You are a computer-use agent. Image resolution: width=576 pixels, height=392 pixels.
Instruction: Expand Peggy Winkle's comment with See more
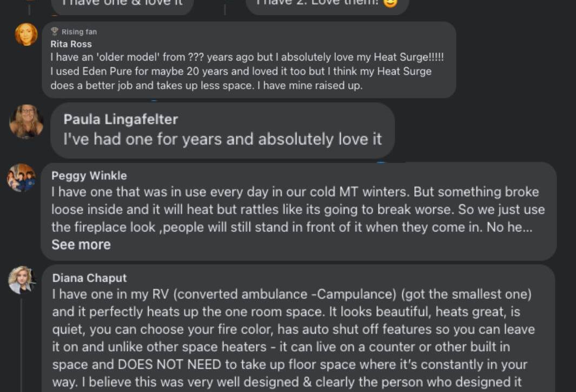click(81, 244)
